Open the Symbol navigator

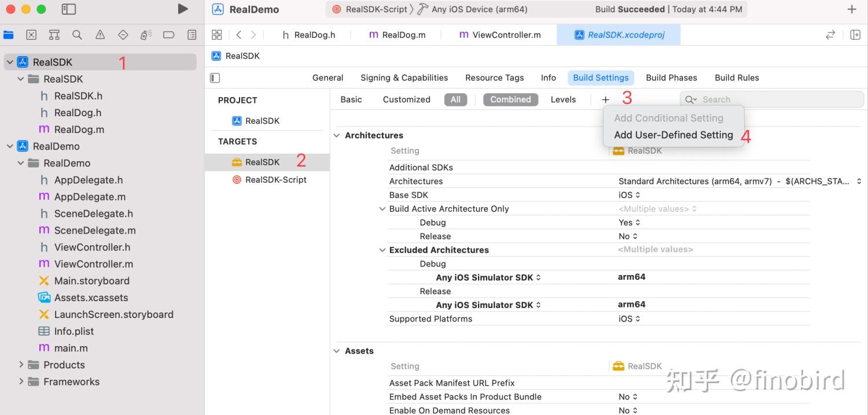point(54,35)
